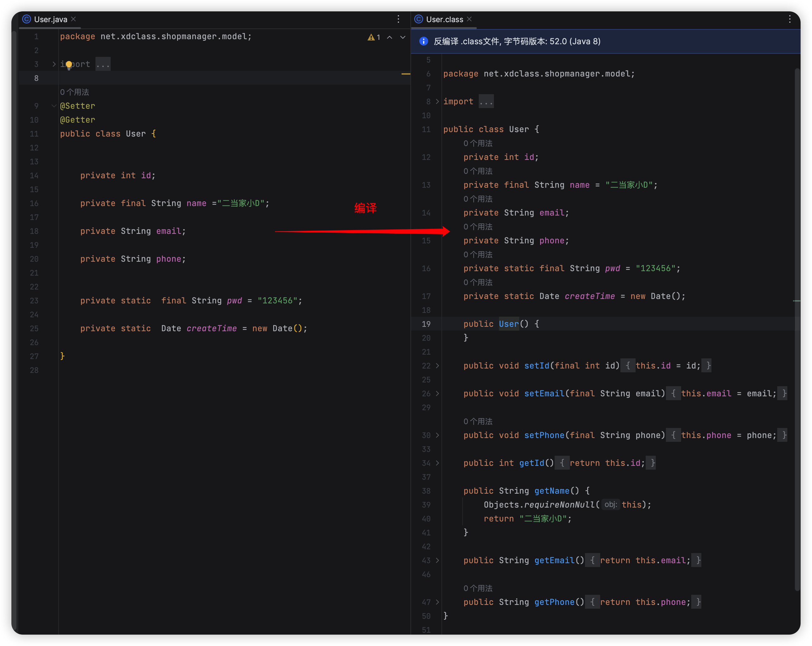Image resolution: width=812 pixels, height=646 pixels.
Task: Collapse the User class at @Setter annotation
Action: (54, 106)
